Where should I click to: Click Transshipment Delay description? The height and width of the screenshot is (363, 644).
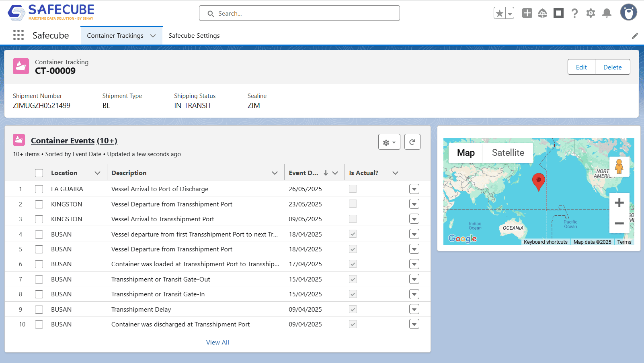[x=141, y=310]
